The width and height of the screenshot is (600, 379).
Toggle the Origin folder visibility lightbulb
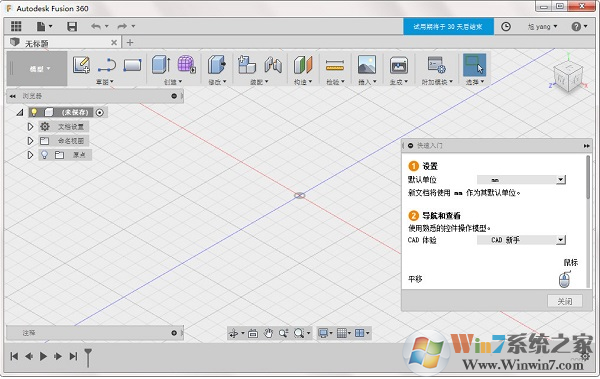[x=45, y=155]
